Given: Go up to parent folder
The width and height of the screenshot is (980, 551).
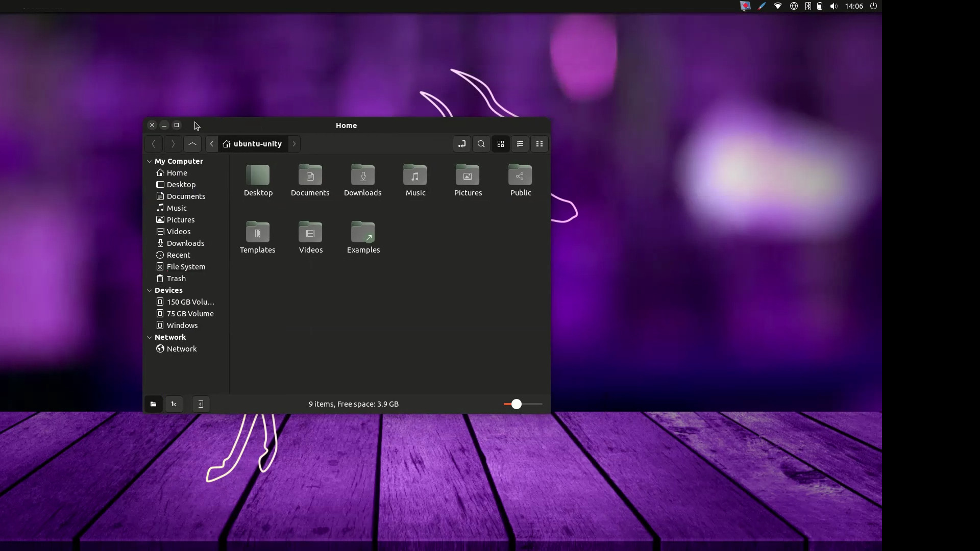Looking at the screenshot, I should (x=192, y=144).
